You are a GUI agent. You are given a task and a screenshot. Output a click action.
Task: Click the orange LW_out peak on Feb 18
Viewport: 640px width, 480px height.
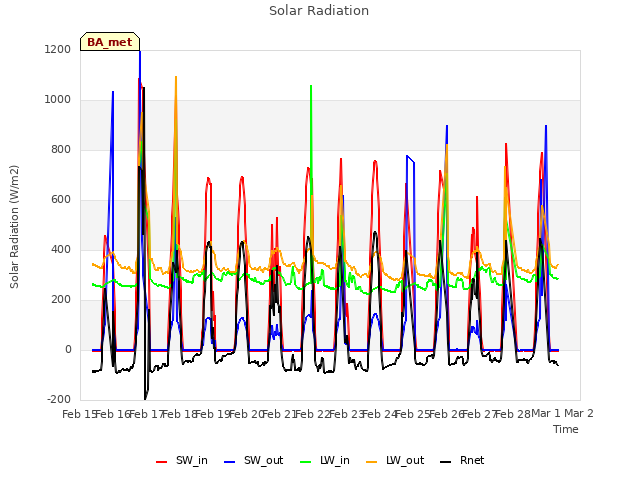(x=176, y=78)
